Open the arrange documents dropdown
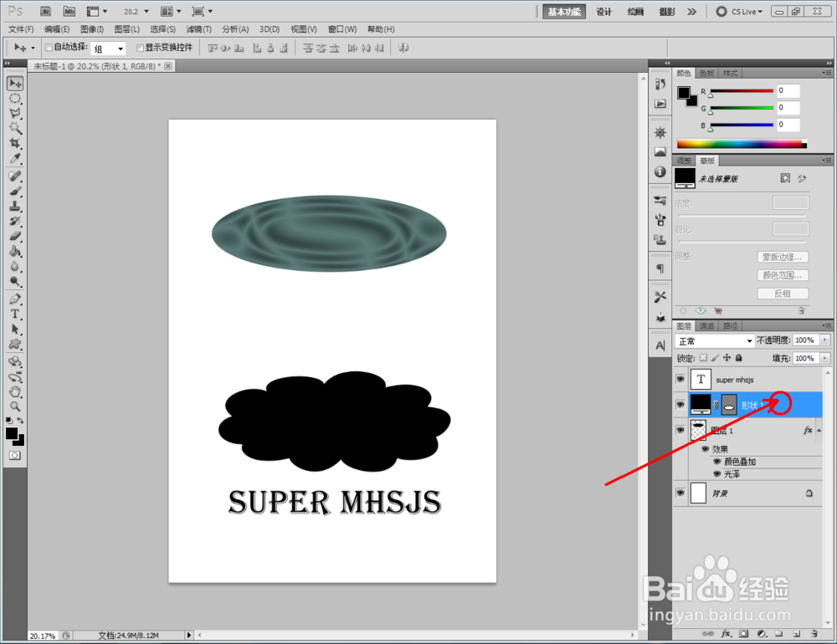 (x=172, y=11)
